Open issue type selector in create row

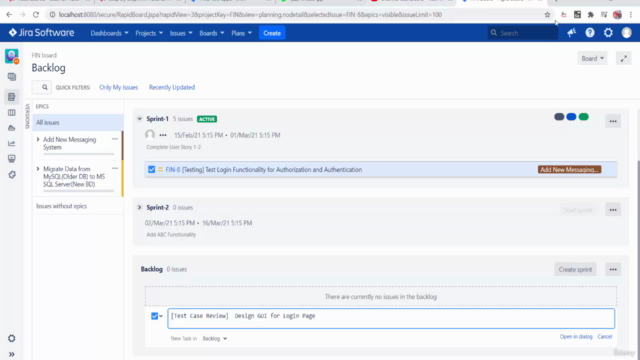[x=157, y=316]
